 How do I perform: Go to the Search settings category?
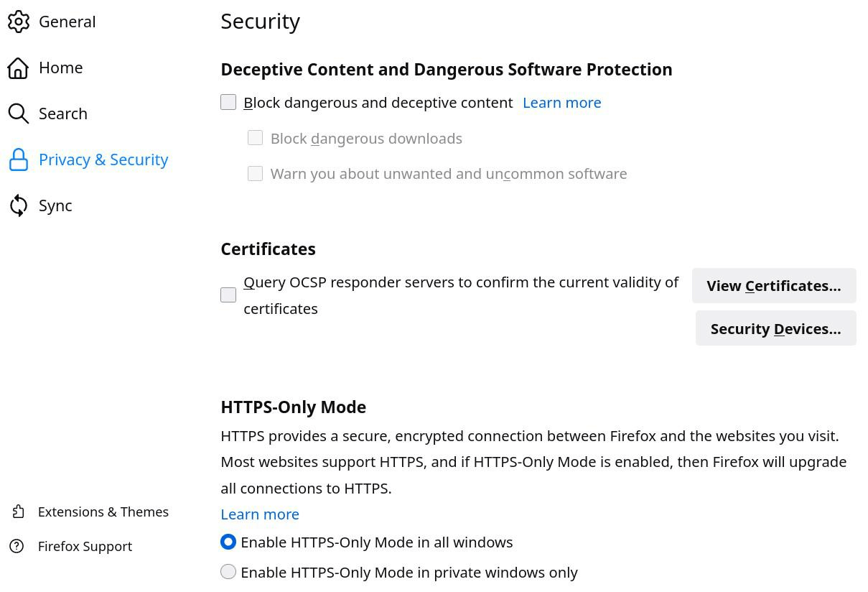pyautogui.click(x=63, y=114)
